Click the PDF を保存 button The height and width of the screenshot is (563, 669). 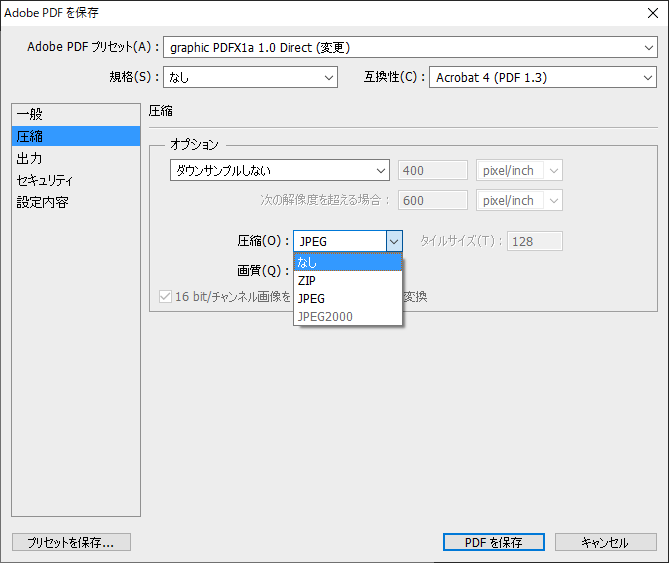click(x=493, y=542)
